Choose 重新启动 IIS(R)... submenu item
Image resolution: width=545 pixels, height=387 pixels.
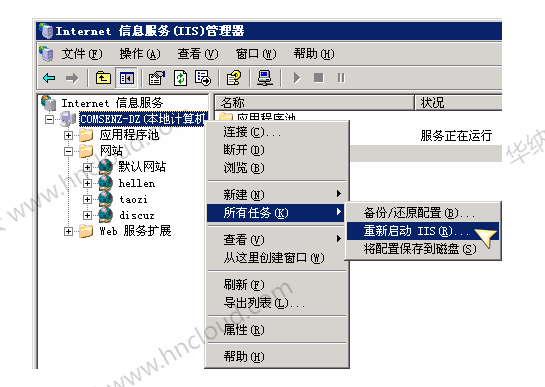coord(423,231)
